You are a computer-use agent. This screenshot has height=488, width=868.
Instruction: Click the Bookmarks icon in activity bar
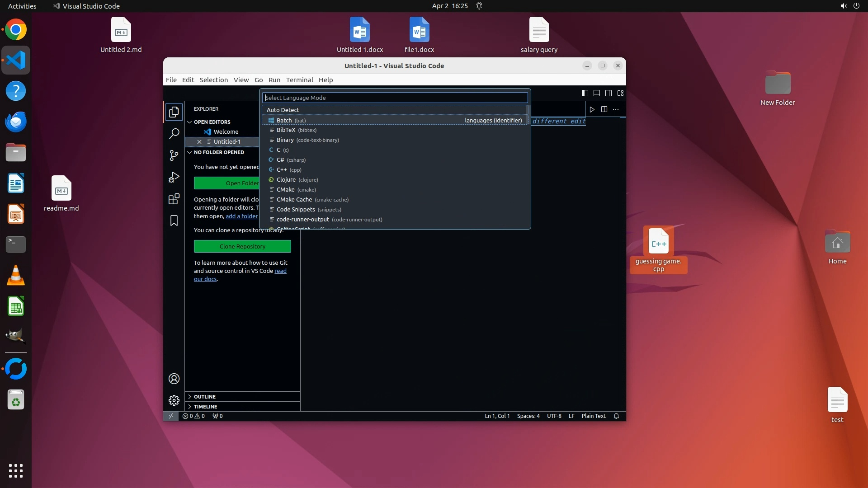pos(174,221)
